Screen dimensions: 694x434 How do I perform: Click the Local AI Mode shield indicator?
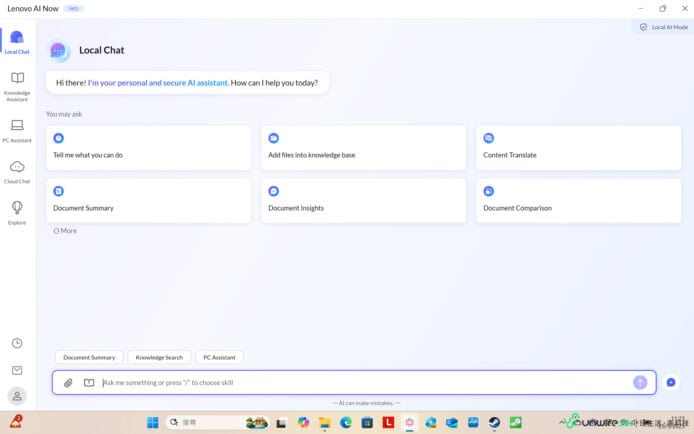[663, 27]
